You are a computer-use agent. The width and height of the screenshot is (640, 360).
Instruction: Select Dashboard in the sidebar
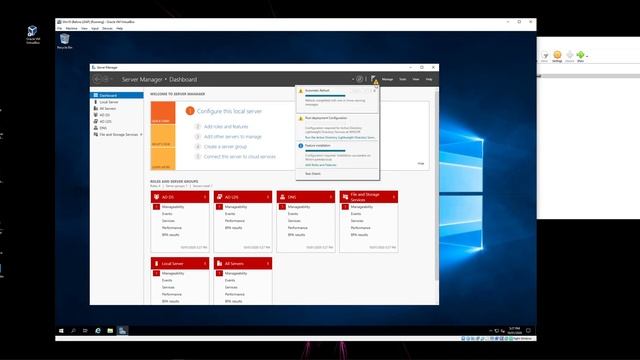coord(117,95)
